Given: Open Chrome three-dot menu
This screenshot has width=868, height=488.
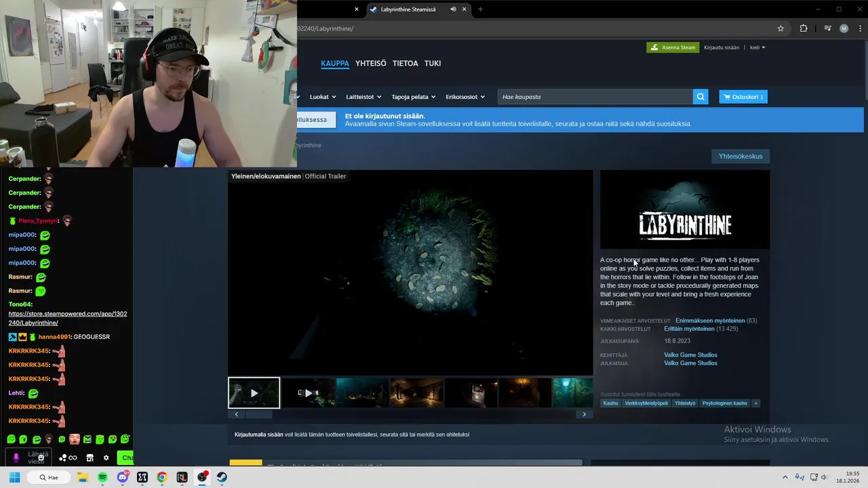Looking at the screenshot, I should (x=860, y=28).
